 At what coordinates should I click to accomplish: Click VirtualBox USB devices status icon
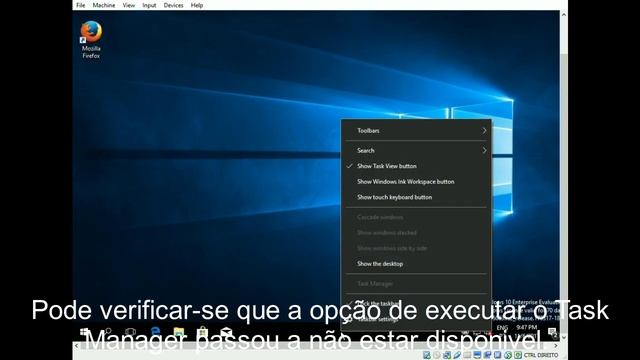[x=457, y=355]
